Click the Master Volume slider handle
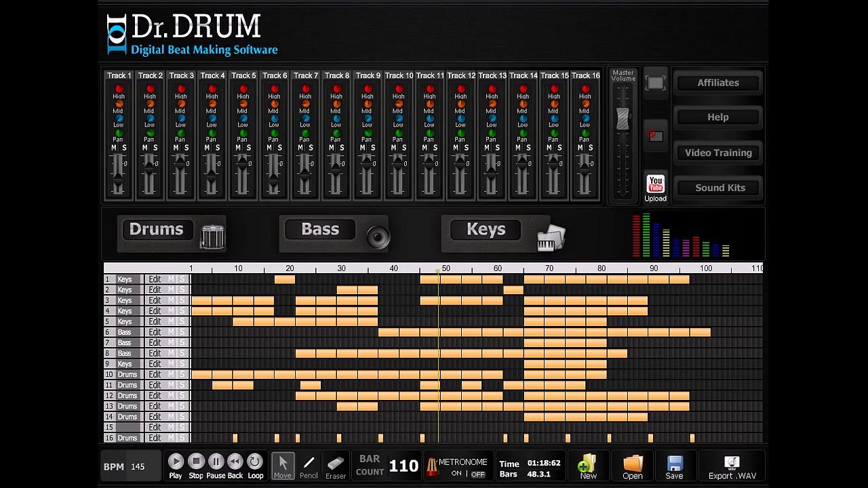Viewport: 868px width, 488px height. click(x=623, y=119)
